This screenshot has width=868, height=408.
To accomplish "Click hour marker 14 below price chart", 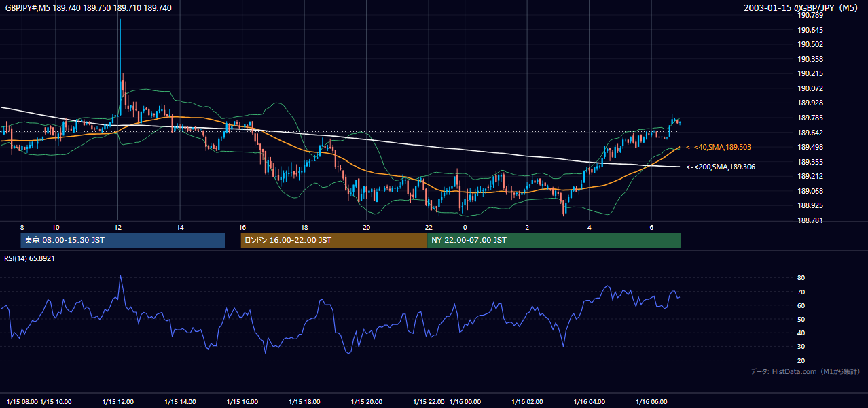I will click(x=180, y=227).
